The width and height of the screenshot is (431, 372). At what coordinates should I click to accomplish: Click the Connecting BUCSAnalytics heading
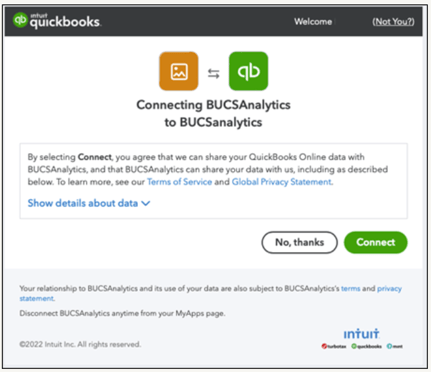coord(213,113)
